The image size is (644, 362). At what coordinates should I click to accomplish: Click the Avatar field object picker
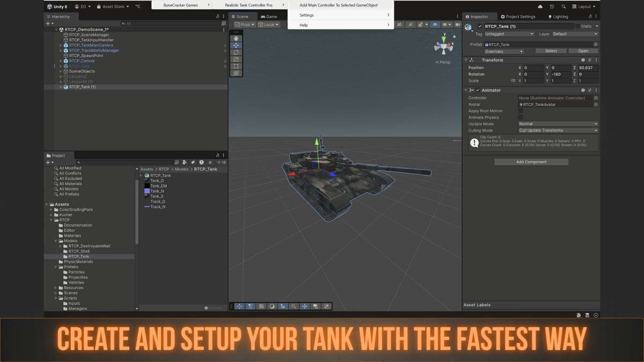596,105
